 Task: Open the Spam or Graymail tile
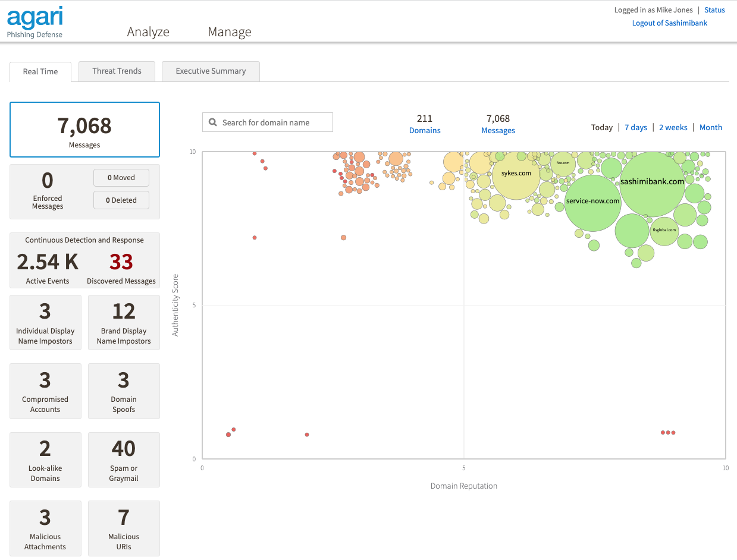tap(124, 460)
